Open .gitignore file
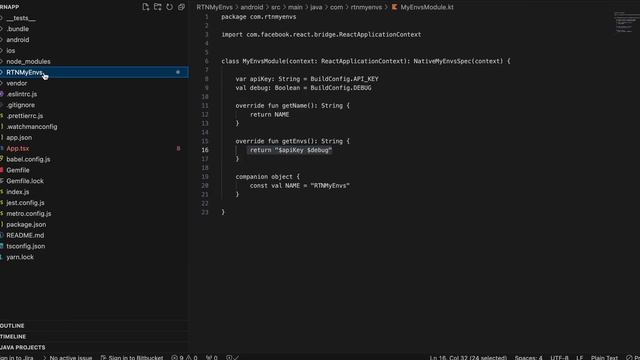This screenshot has height=360, width=640. click(x=20, y=105)
